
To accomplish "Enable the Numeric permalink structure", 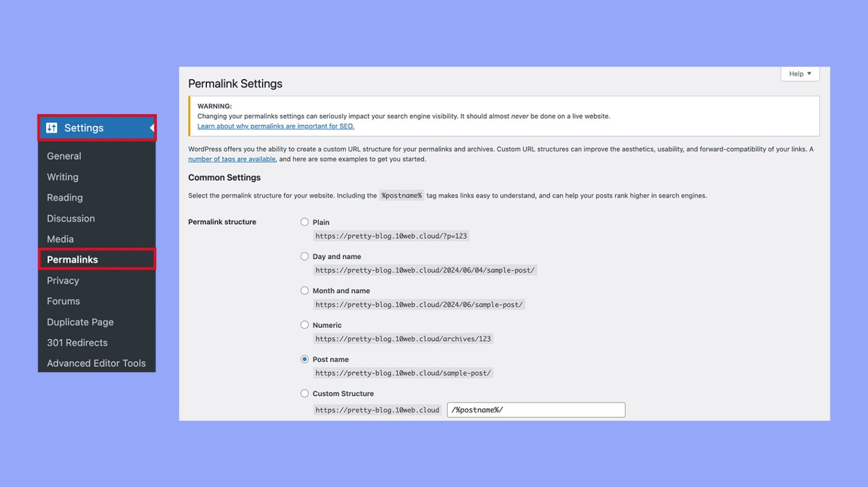I will [304, 324].
